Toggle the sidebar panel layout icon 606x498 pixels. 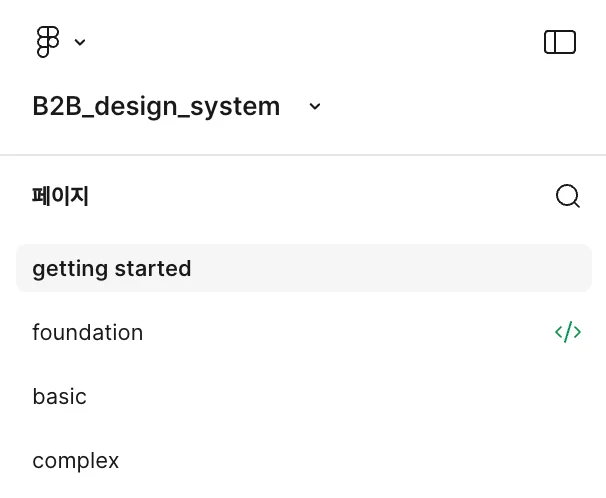coord(559,42)
